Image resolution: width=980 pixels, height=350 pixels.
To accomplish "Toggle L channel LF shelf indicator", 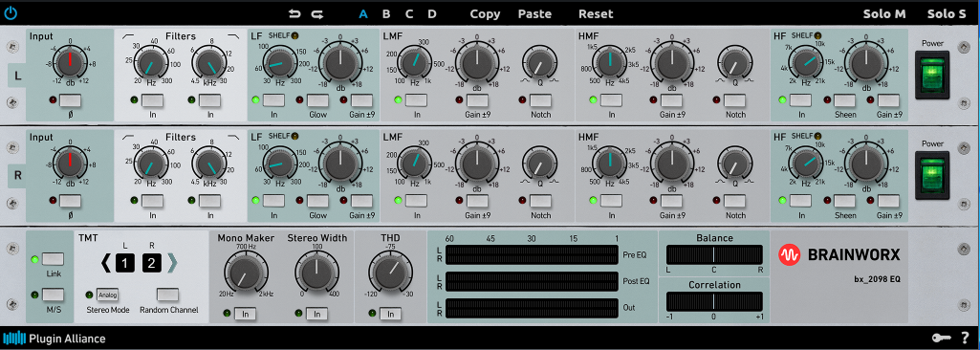I will point(294,35).
